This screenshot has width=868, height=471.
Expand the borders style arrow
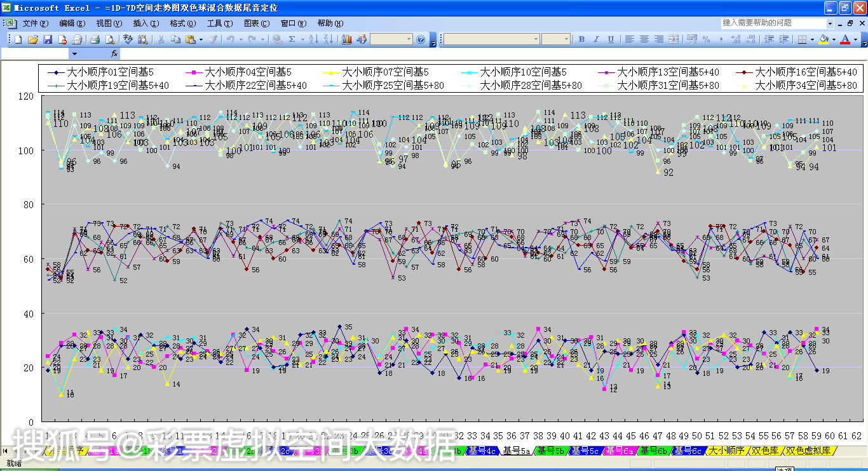point(812,39)
